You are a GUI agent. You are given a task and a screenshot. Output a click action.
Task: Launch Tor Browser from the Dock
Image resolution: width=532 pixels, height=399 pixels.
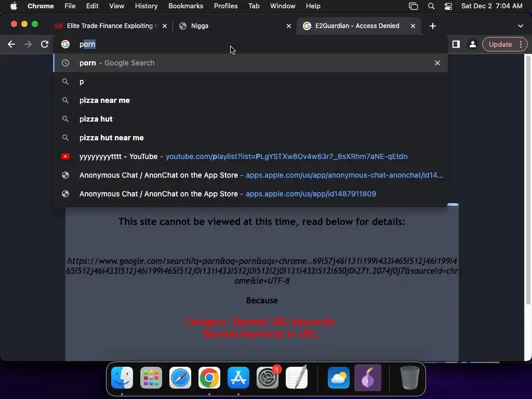(x=368, y=378)
